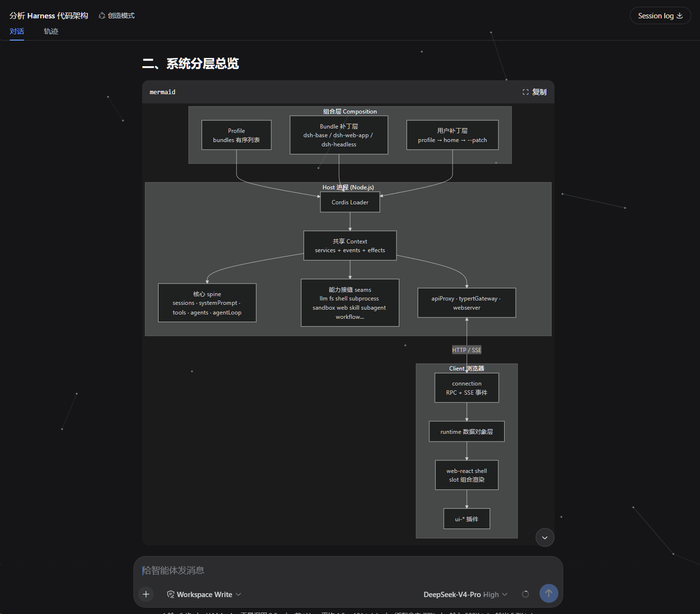Click the loading spinner icon beside send

(525, 594)
